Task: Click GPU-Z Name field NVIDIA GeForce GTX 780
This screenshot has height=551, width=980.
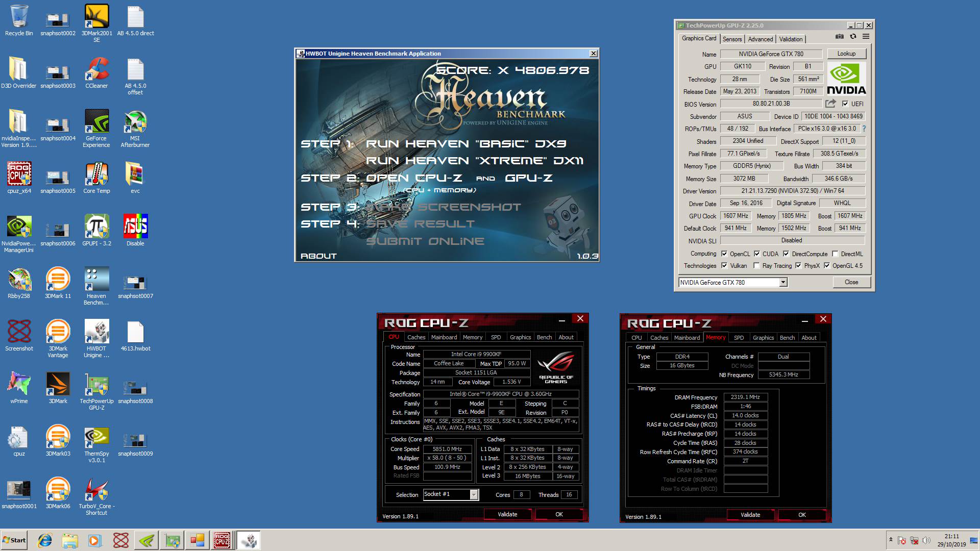Action: tap(771, 54)
